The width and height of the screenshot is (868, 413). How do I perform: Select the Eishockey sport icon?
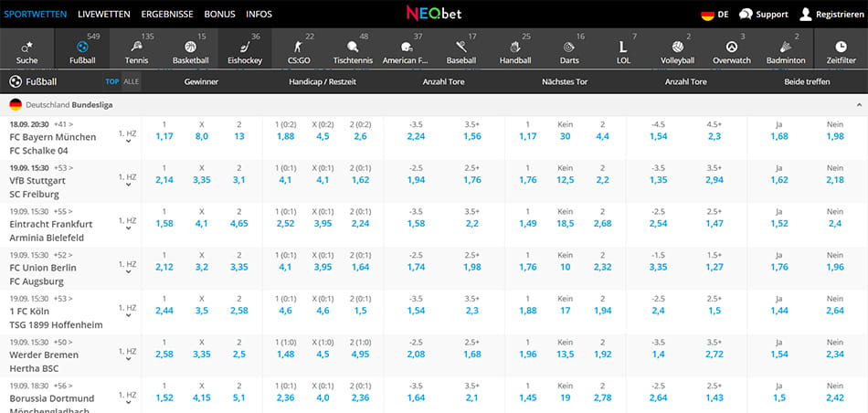coord(245,47)
